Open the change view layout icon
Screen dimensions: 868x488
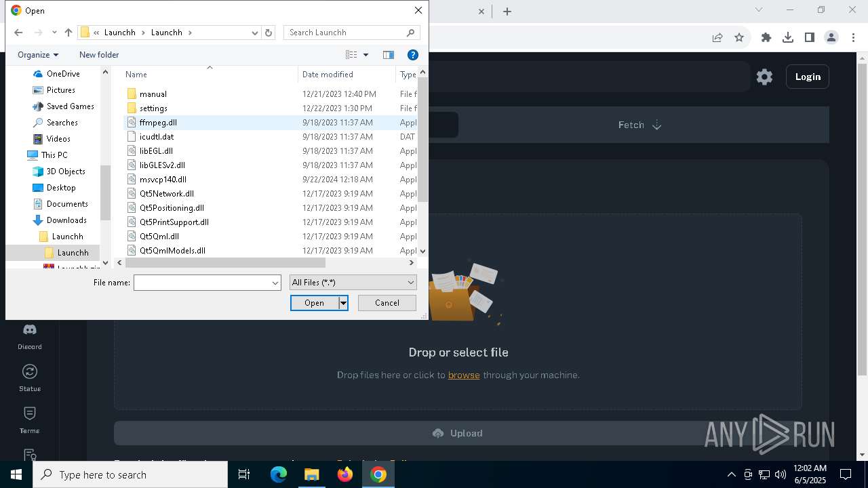pos(351,55)
